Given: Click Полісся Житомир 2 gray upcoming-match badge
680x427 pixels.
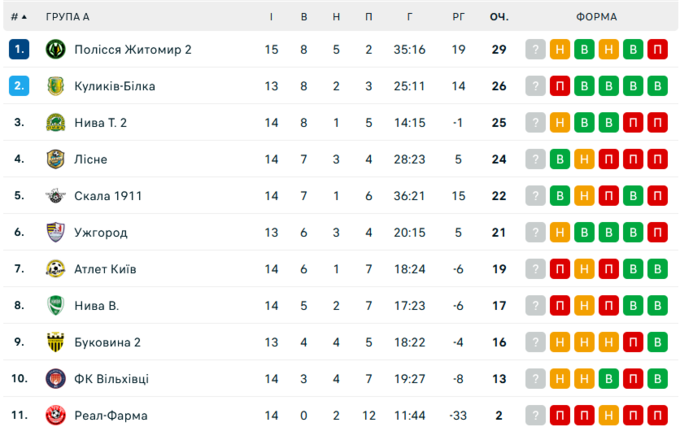Looking at the screenshot, I should 537,49.
